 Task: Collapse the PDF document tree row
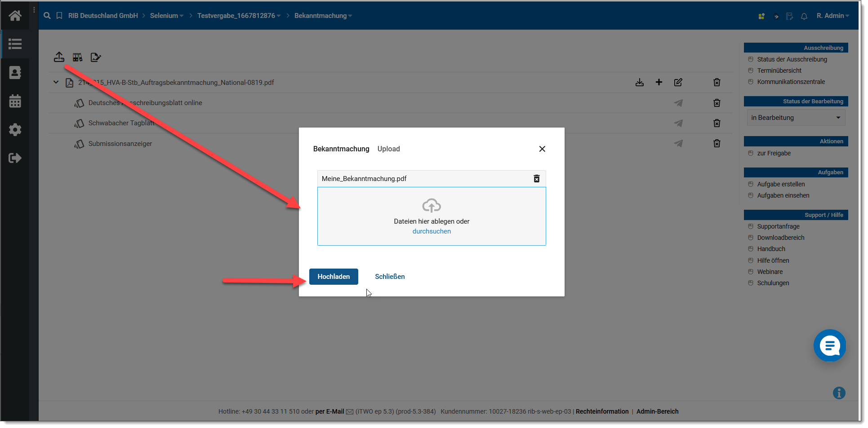tap(56, 82)
